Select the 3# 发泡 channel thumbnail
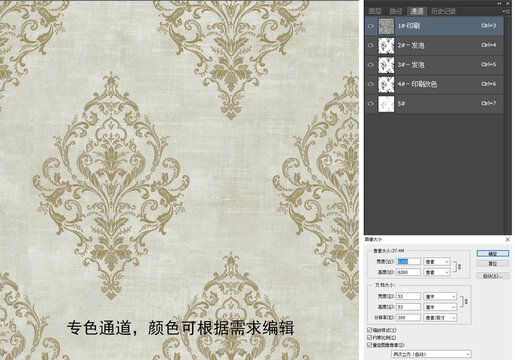The height and width of the screenshot is (360, 515). [386, 65]
